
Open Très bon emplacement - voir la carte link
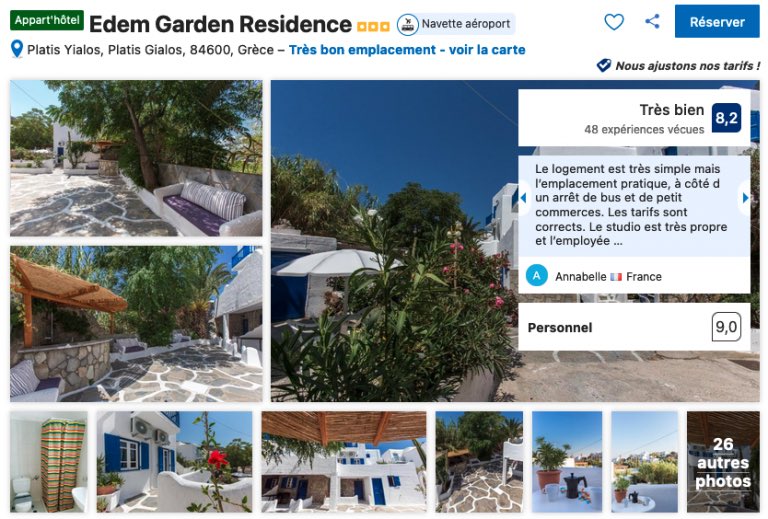pyautogui.click(x=407, y=50)
